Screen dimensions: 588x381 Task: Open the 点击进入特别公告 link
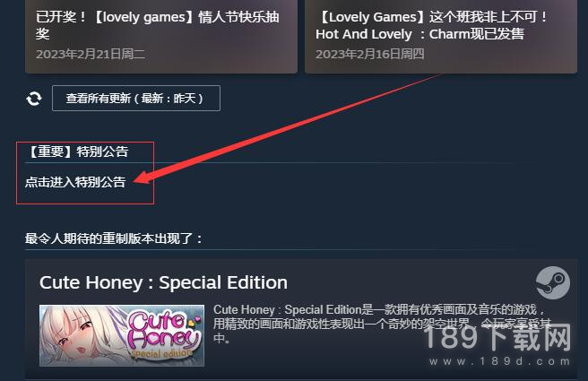point(75,182)
